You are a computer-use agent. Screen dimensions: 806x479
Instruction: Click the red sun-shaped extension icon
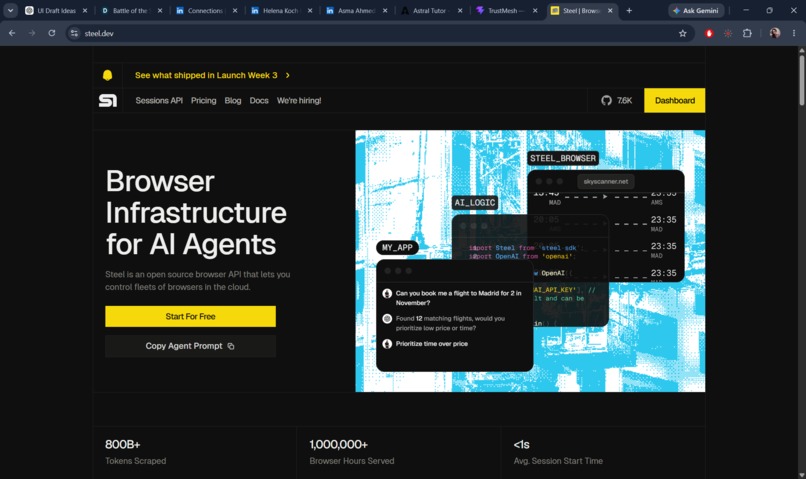[728, 33]
